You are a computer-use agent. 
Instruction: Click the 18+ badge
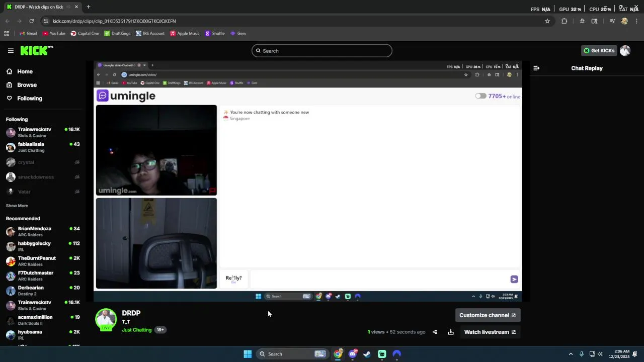pyautogui.click(x=160, y=330)
